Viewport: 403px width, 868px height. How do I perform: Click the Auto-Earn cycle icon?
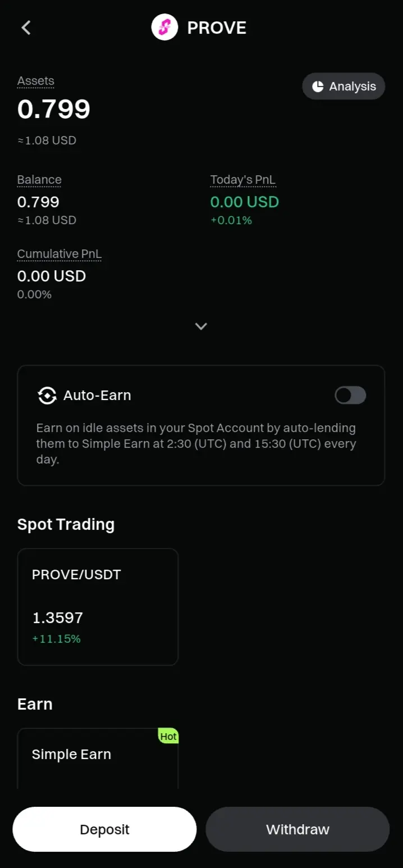click(47, 396)
